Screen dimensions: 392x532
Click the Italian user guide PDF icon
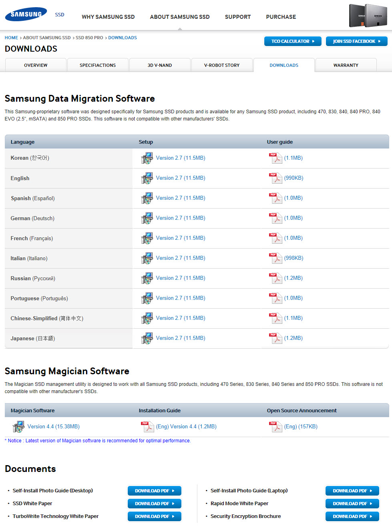275,258
